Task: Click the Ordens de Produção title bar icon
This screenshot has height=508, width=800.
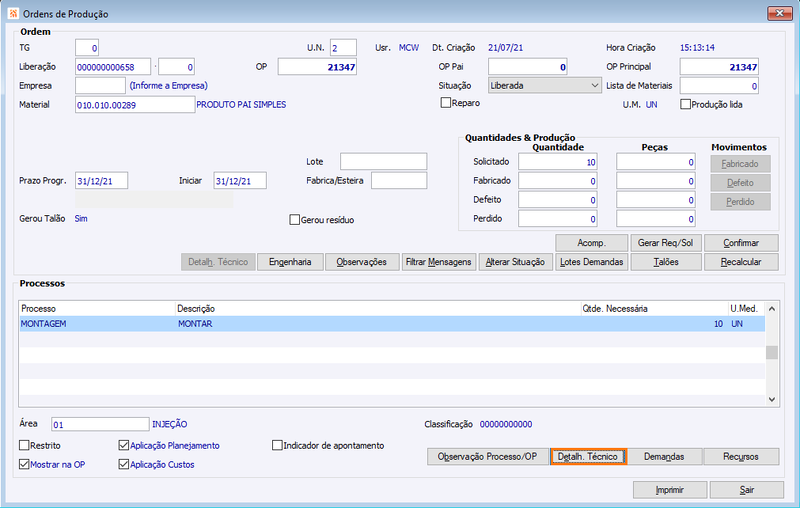Action: (x=13, y=14)
